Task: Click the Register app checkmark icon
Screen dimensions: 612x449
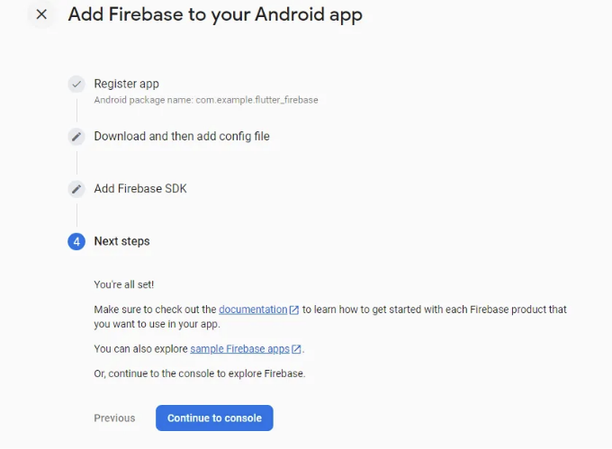Action: coord(76,84)
